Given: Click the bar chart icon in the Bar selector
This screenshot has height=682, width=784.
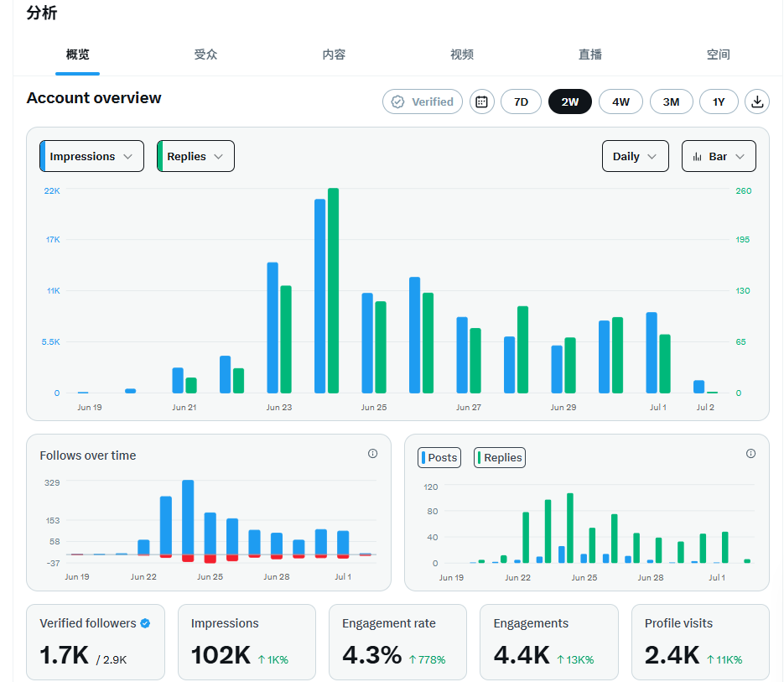Looking at the screenshot, I should (697, 157).
